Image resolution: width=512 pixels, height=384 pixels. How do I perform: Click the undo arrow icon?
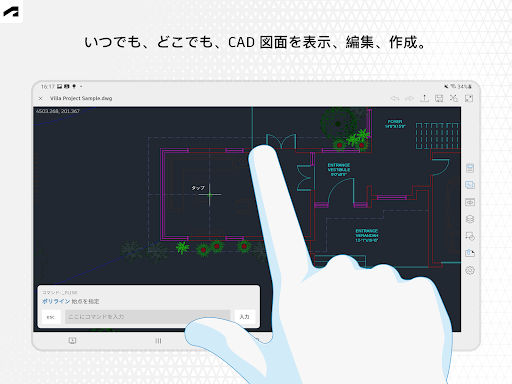click(x=395, y=98)
